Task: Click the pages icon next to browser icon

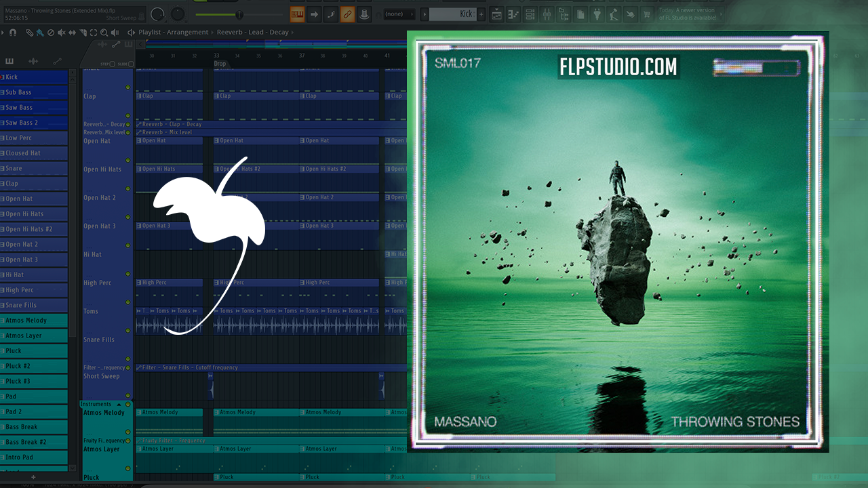Action: pyautogui.click(x=580, y=14)
